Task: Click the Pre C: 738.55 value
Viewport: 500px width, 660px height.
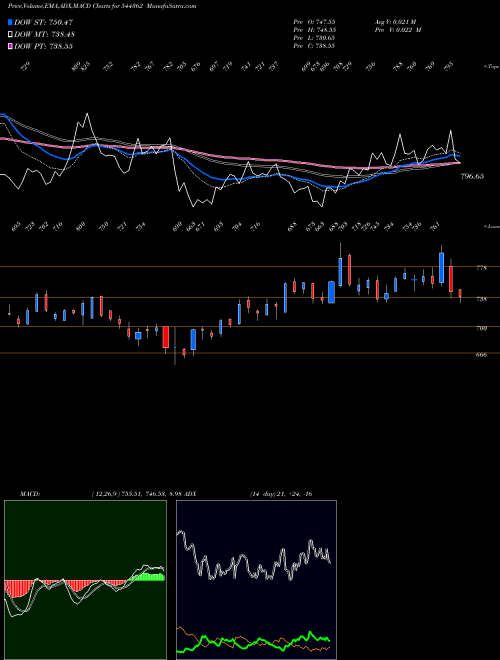Action: tap(314, 46)
